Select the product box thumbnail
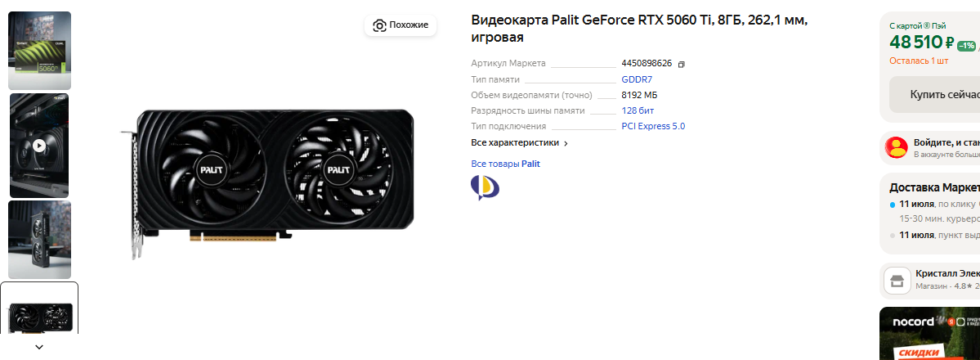The width and height of the screenshot is (980, 360). coord(39,51)
